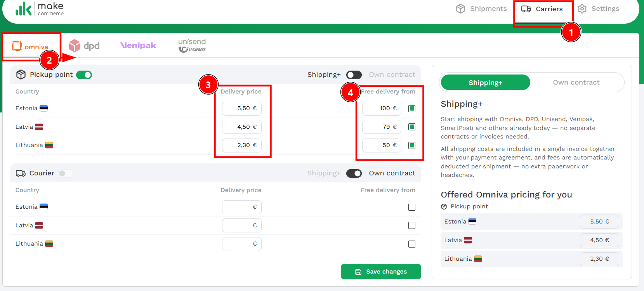644x291 pixels.
Task: Click Estonia pickup delivery price field
Action: point(241,109)
